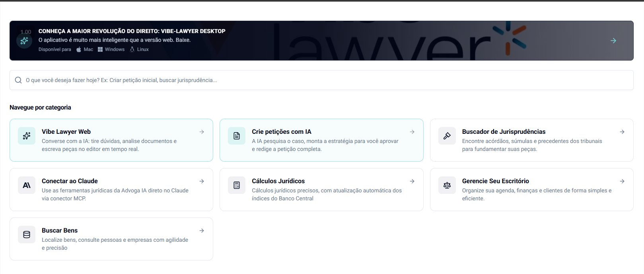Click the 'Disponível para' text in the banner

click(x=55, y=49)
